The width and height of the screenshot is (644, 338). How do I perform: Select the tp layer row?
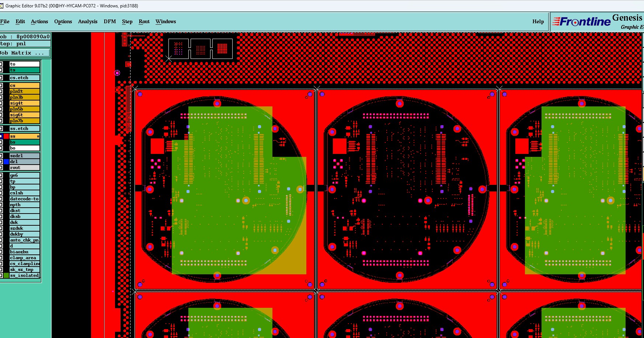point(24,181)
